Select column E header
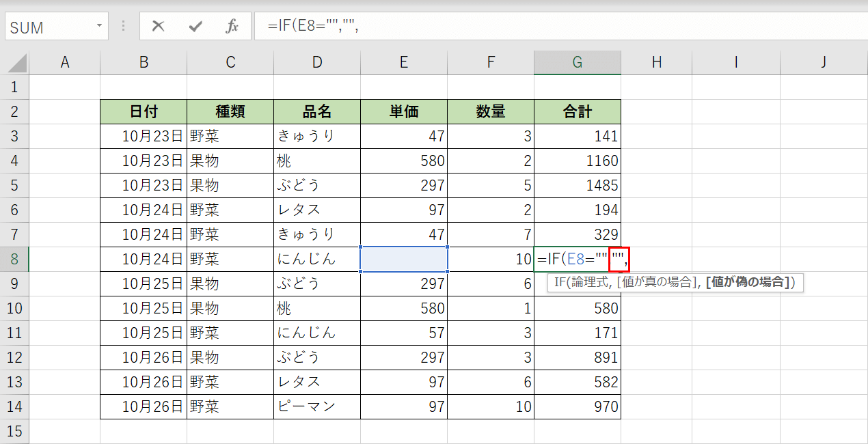Viewport: 868px width, 444px height. coord(403,61)
